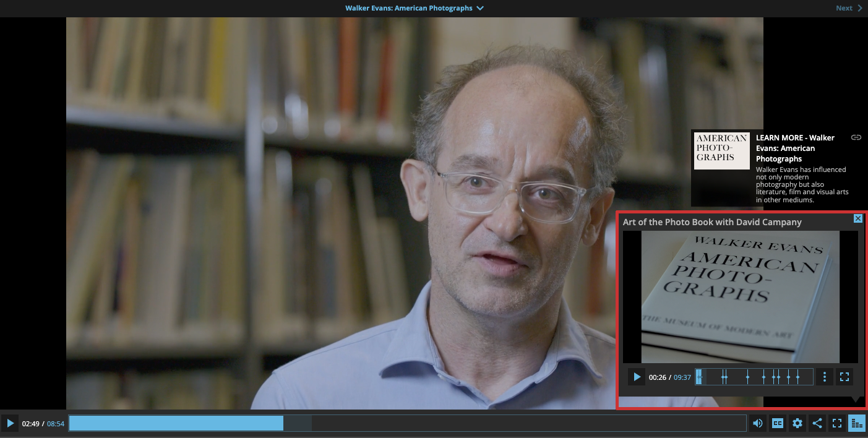This screenshot has height=438, width=868.
Task: Expand popup video to fullscreen
Action: (x=845, y=377)
